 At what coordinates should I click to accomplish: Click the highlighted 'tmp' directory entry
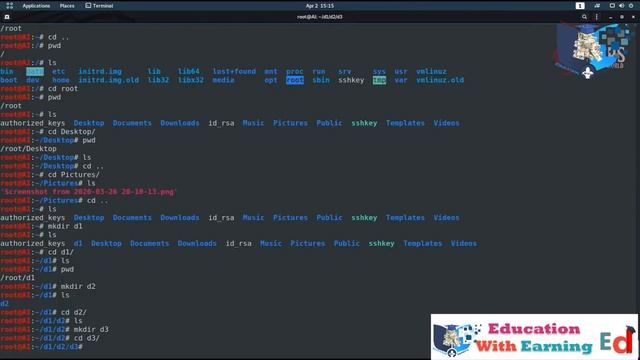pyautogui.click(x=379, y=80)
